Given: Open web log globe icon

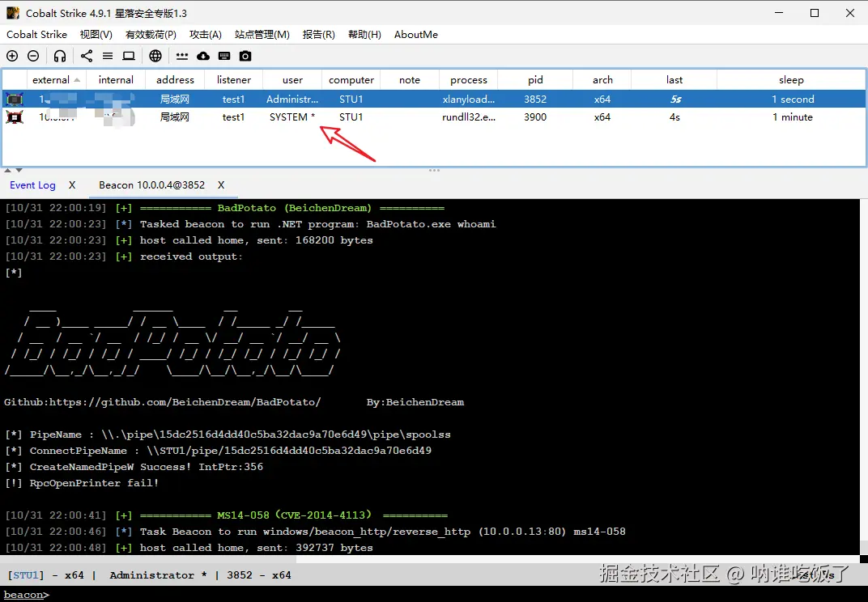Looking at the screenshot, I should [155, 56].
